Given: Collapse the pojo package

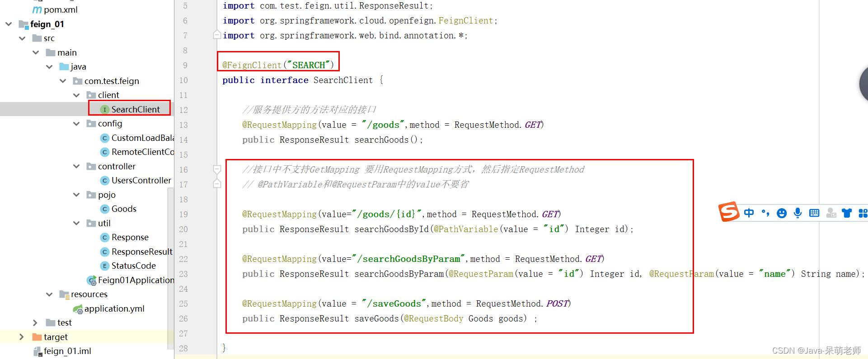Looking at the screenshot, I should 76,195.
